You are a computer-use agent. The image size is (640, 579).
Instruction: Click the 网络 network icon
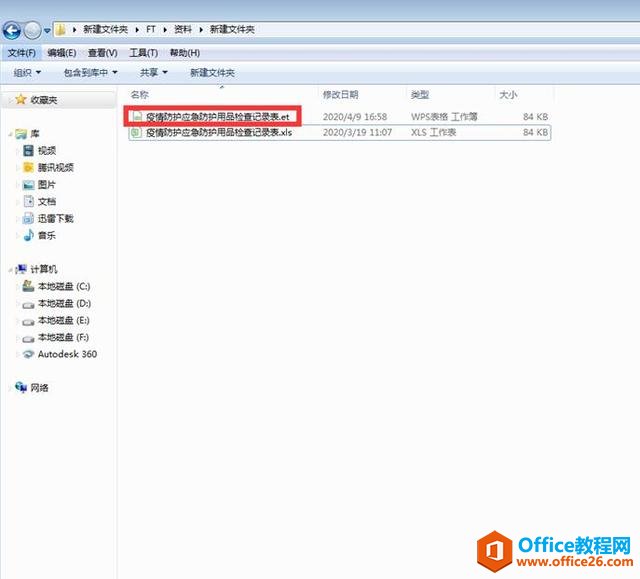click(21, 387)
